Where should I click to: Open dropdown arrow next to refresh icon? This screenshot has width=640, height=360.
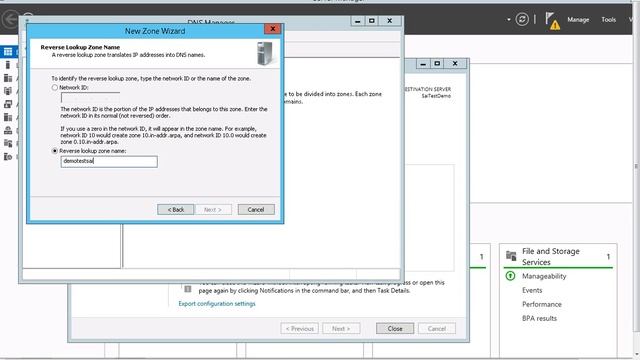point(509,20)
